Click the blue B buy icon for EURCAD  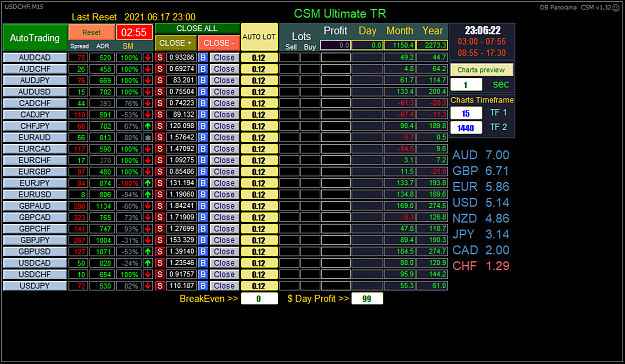point(203,149)
